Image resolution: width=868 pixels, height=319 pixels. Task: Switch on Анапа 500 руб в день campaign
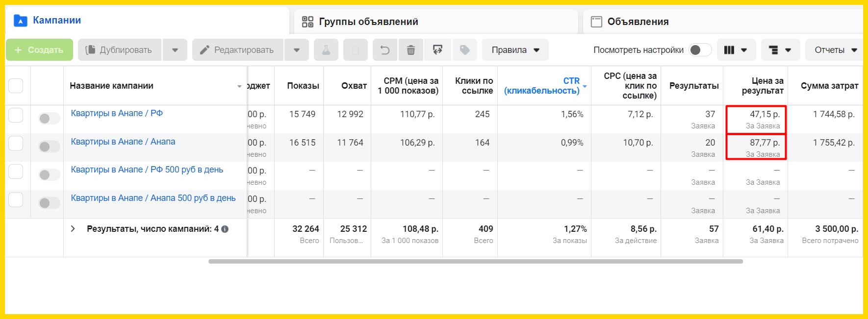tap(49, 203)
